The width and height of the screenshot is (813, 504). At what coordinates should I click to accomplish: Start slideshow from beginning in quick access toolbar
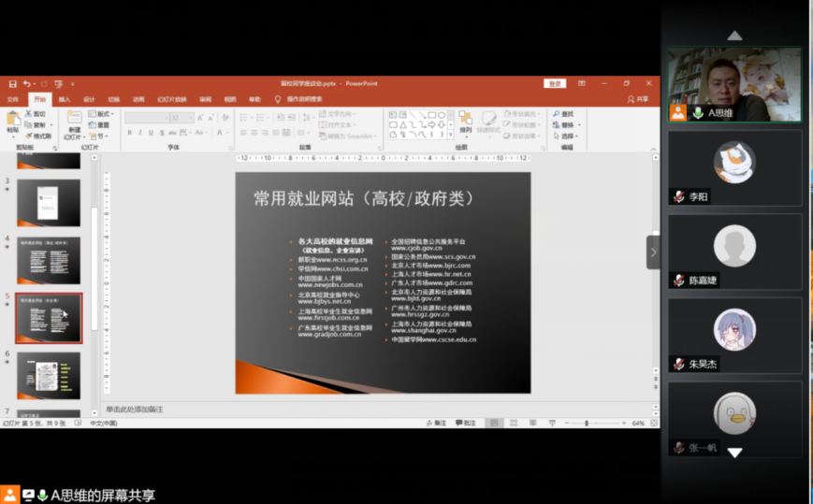point(58,84)
